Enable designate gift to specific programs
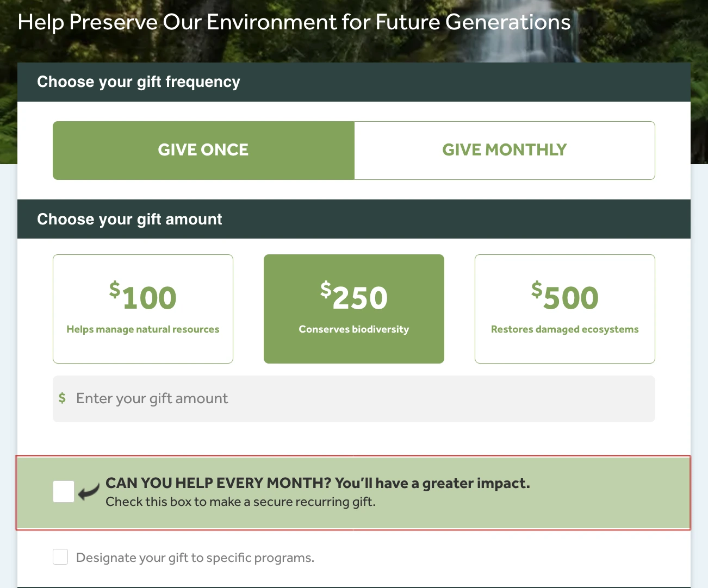Screen dimensions: 708x588 60,557
